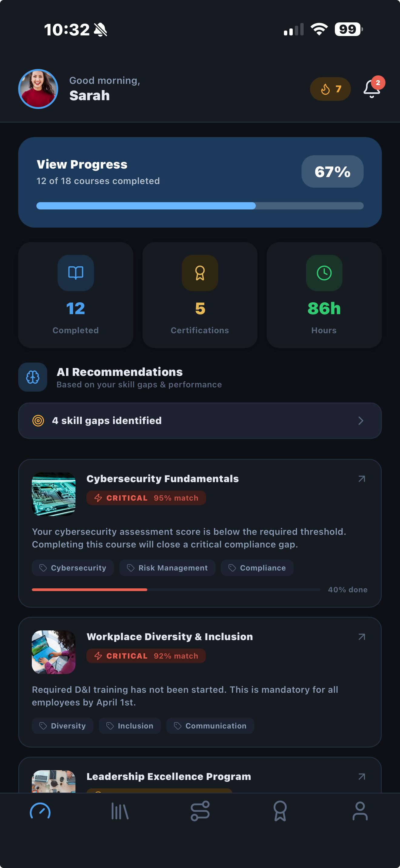This screenshot has width=400, height=868.
Task: Select the Risk Management tag
Action: pos(167,568)
